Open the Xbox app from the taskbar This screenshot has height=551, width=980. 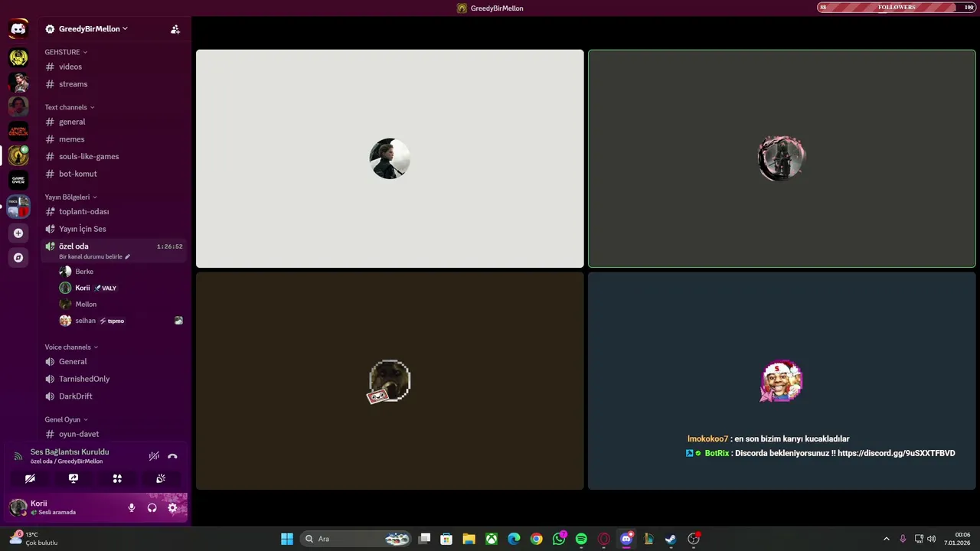tap(492, 539)
